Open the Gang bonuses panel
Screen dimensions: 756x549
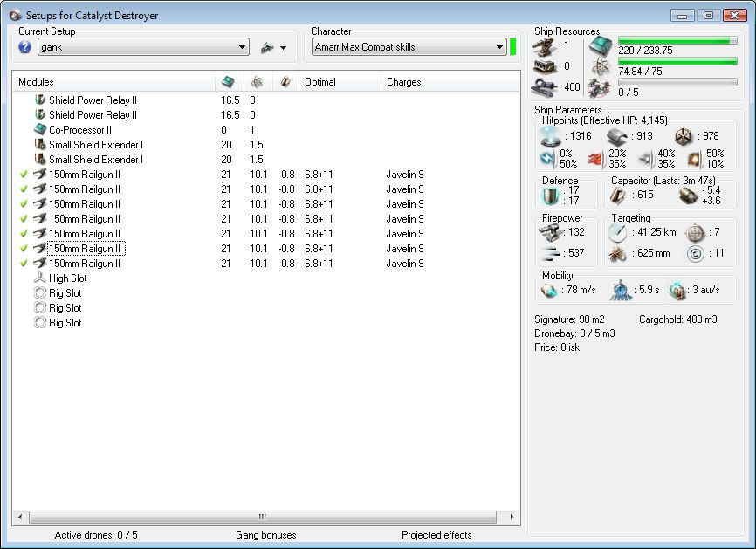tap(266, 534)
